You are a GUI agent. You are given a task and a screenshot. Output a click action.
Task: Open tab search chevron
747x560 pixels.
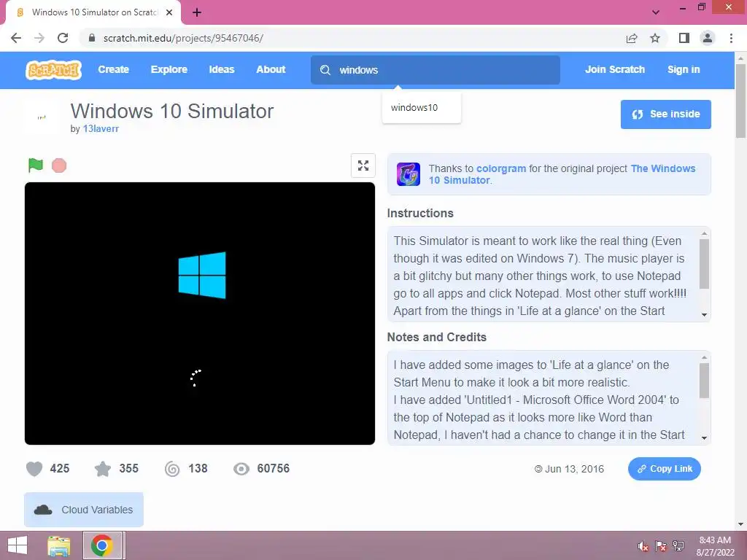[x=656, y=12]
